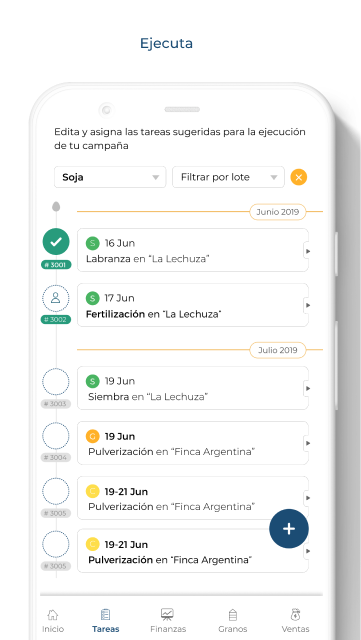The height and width of the screenshot is (640, 361).
Task: Toggle the empty status circle for task #3003
Action: 56,382
